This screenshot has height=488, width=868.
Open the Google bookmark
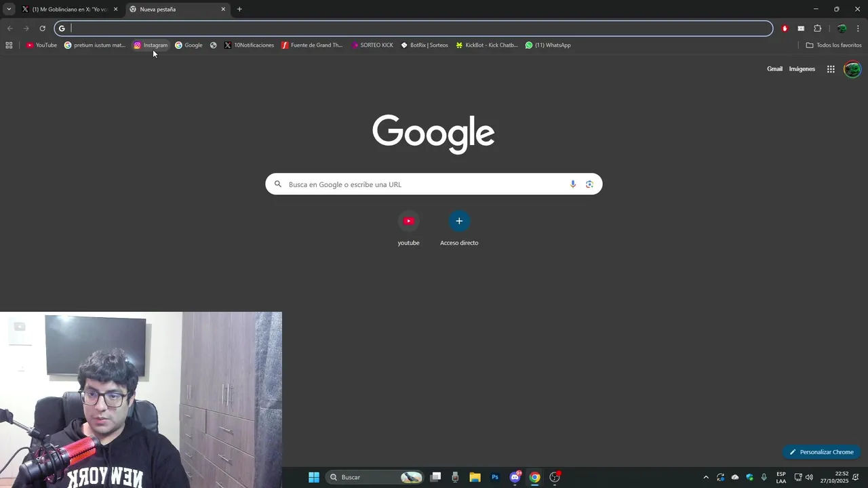click(189, 45)
